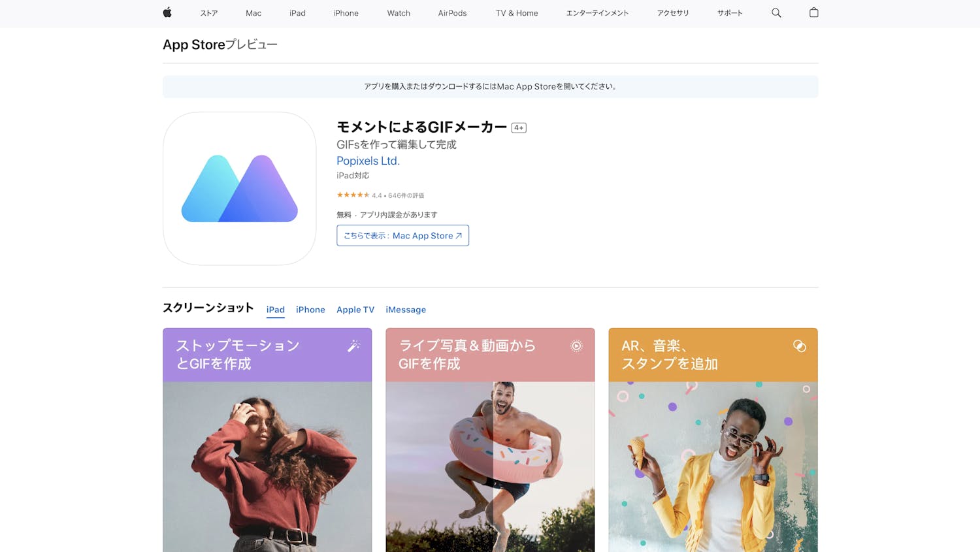Open the ストア menu item
Viewport: 980px width, 552px height.
click(209, 13)
